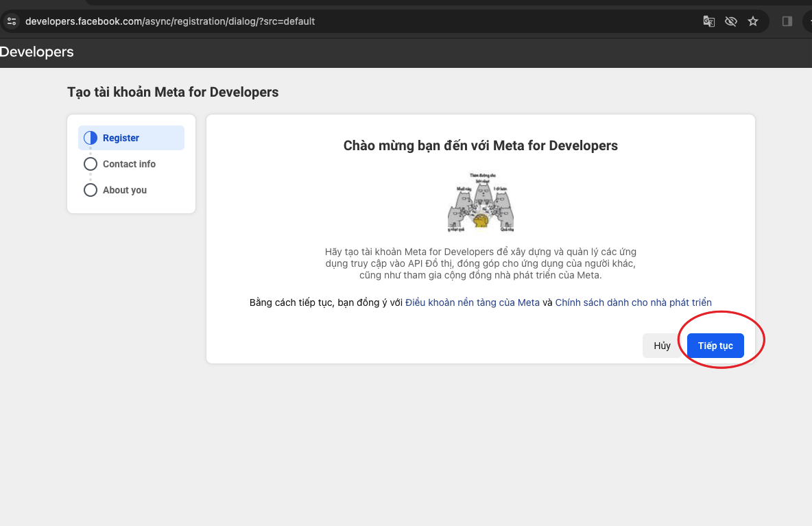Click the Contact info step circle
The height and width of the screenshot is (526, 812).
[91, 164]
